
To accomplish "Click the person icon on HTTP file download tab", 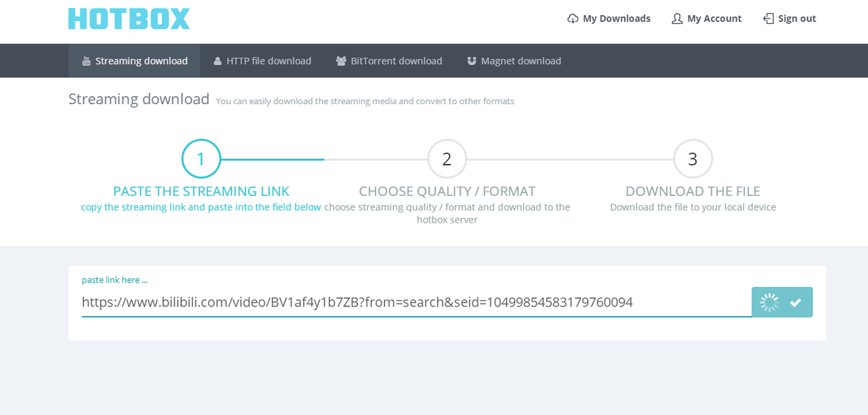I will pos(218,61).
